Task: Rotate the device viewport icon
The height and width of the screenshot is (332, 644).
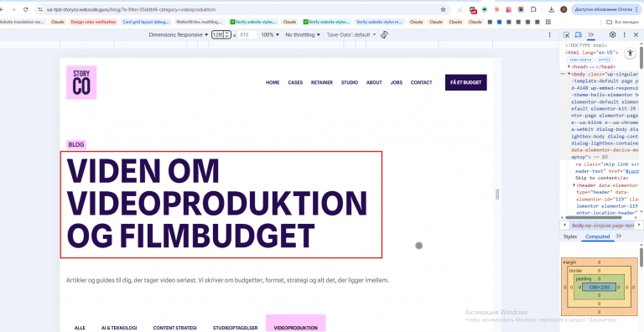Action: pyautogui.click(x=384, y=35)
